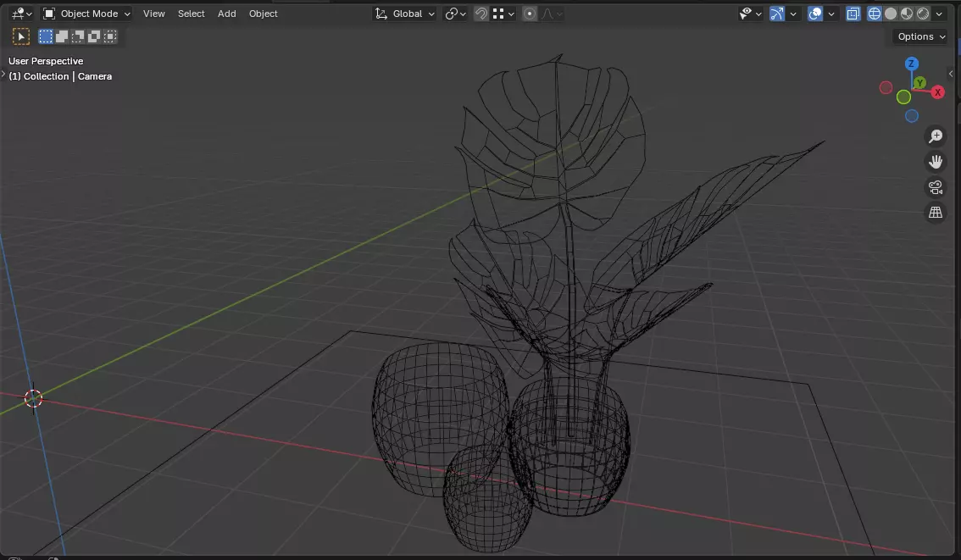Choose Extend selection mode

[62, 36]
